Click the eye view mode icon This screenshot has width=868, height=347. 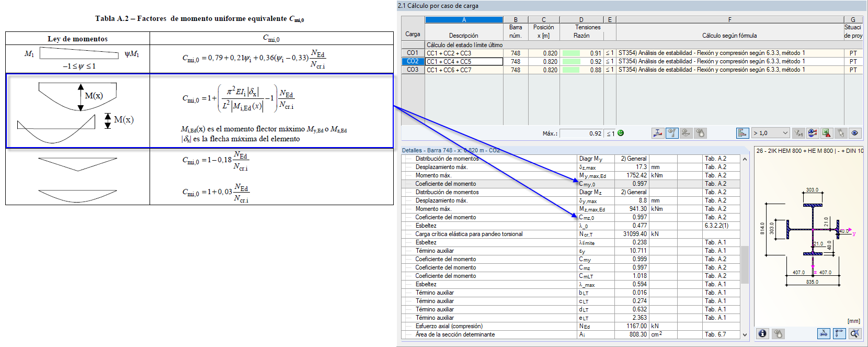pos(855,133)
